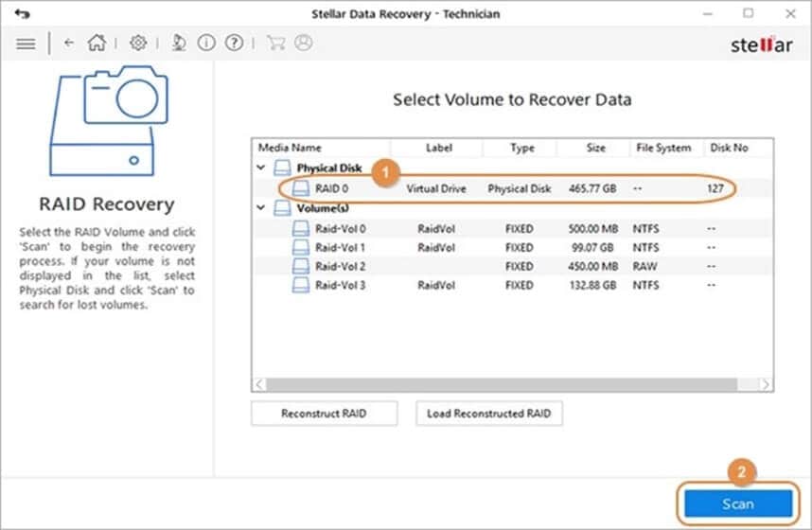The width and height of the screenshot is (812, 530).
Task: Click the Virtual Drive label cell
Action: click(x=436, y=188)
